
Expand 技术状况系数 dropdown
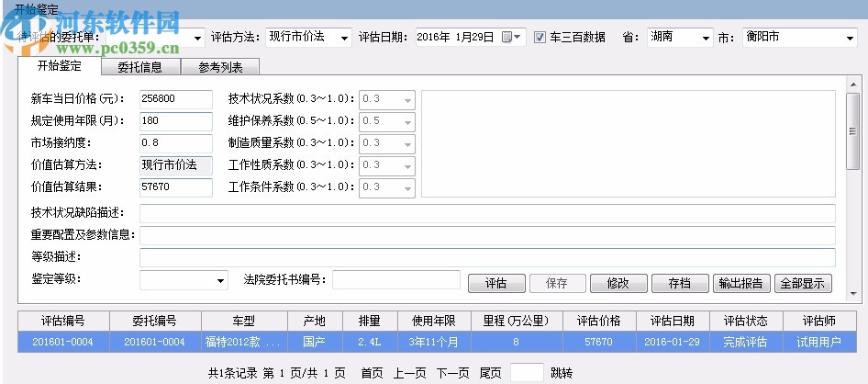click(408, 100)
